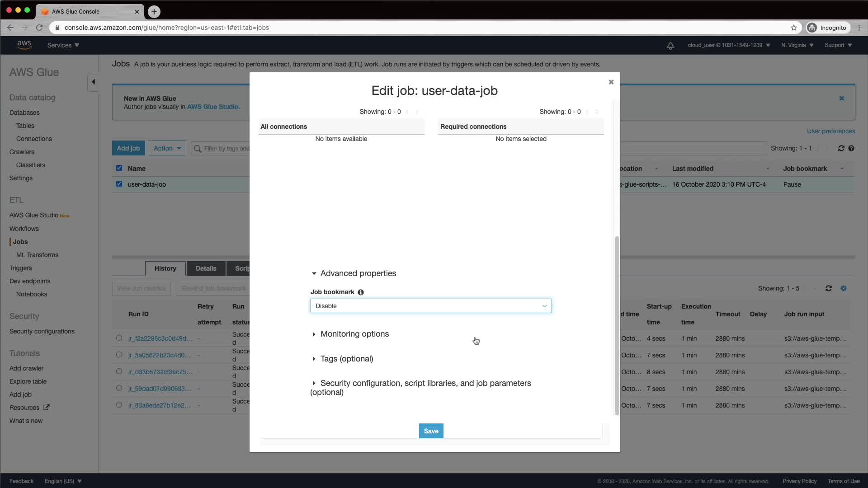Open jobs table help icon
Image resolution: width=868 pixels, height=488 pixels.
851,148
